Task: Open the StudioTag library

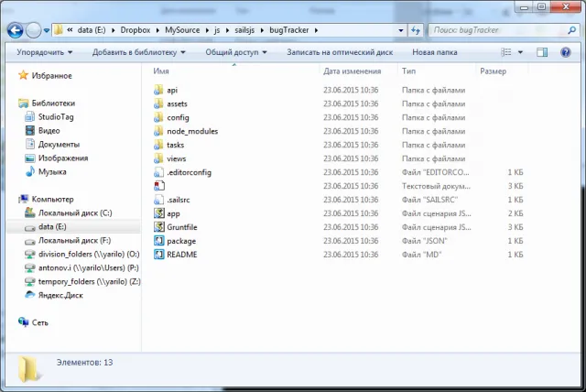Action: pyautogui.click(x=56, y=117)
